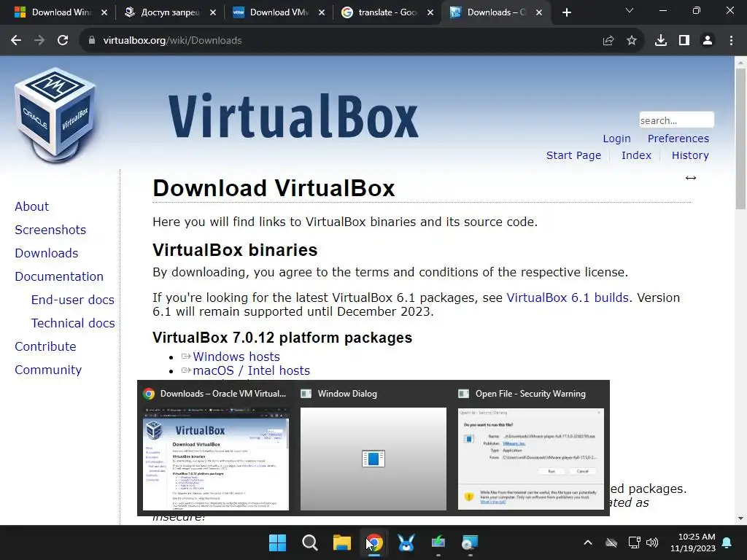The width and height of the screenshot is (747, 560).
Task: Open Windows Start menu
Action: click(278, 542)
